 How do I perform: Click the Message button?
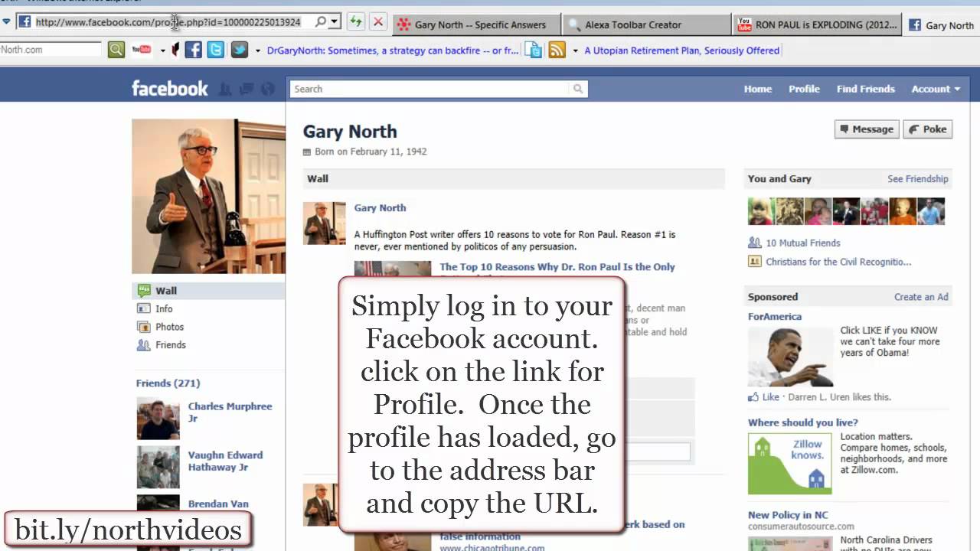[x=867, y=129]
